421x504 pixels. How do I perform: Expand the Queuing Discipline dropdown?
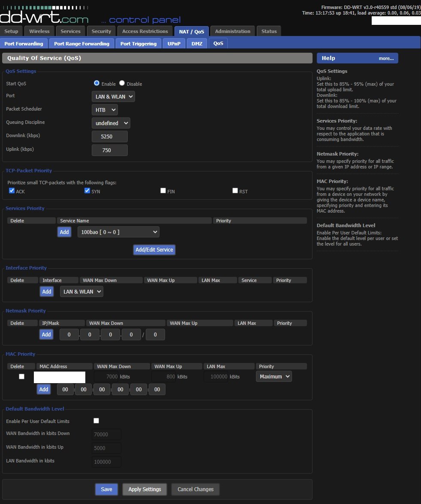pos(111,123)
